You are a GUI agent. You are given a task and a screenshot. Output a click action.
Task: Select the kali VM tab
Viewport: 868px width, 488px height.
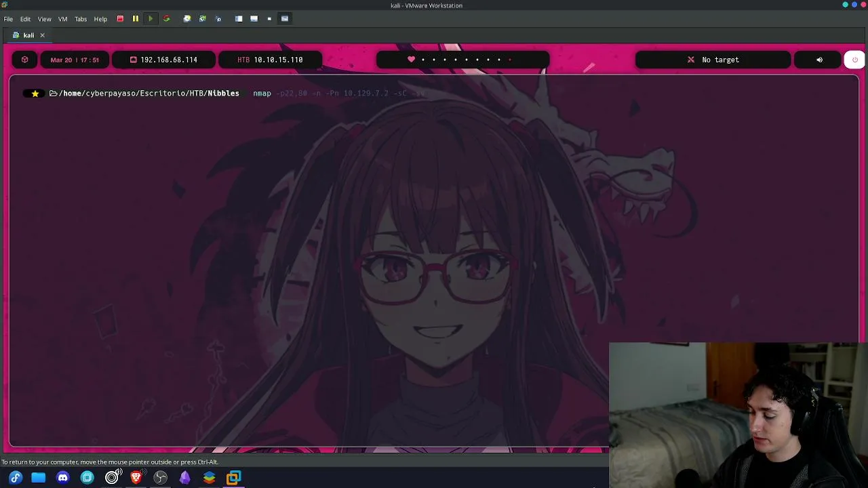(28, 35)
